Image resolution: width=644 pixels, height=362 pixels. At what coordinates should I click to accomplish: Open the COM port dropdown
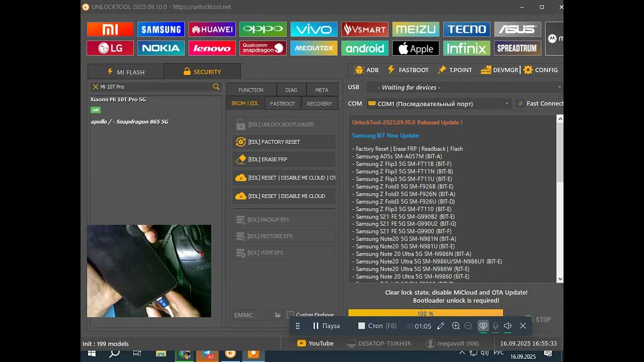[439, 104]
